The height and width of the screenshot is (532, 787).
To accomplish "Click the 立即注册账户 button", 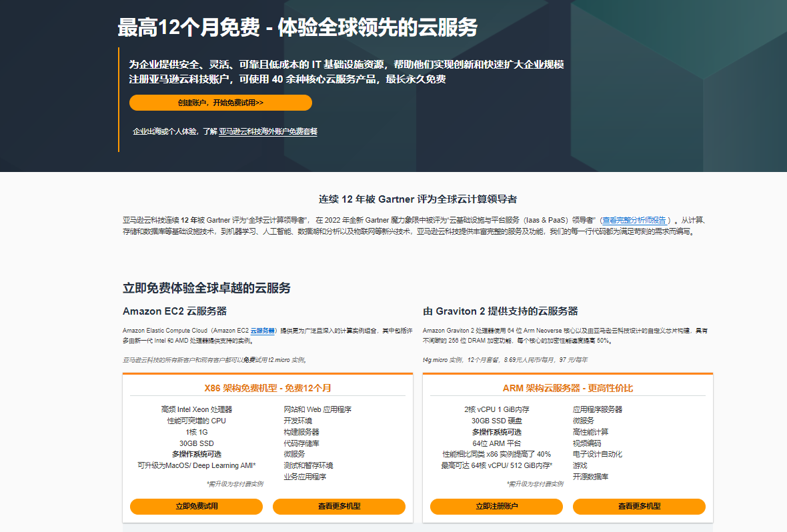I will pyautogui.click(x=496, y=507).
